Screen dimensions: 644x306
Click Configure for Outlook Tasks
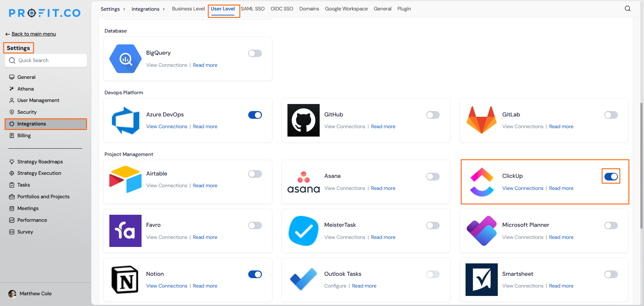point(335,286)
